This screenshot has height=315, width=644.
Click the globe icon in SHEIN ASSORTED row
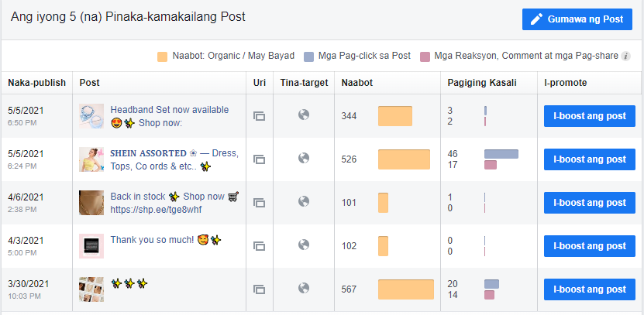[x=304, y=158]
